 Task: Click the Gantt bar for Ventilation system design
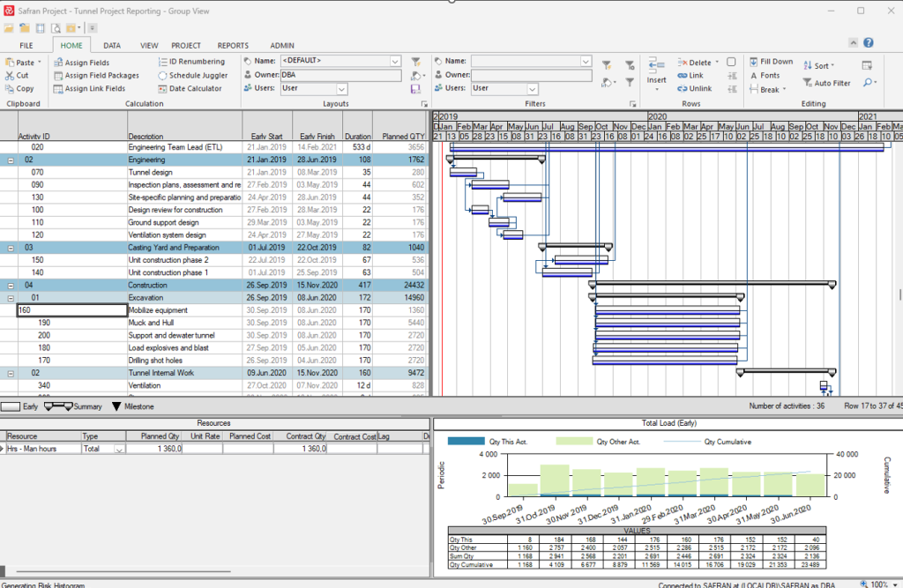tap(512, 234)
